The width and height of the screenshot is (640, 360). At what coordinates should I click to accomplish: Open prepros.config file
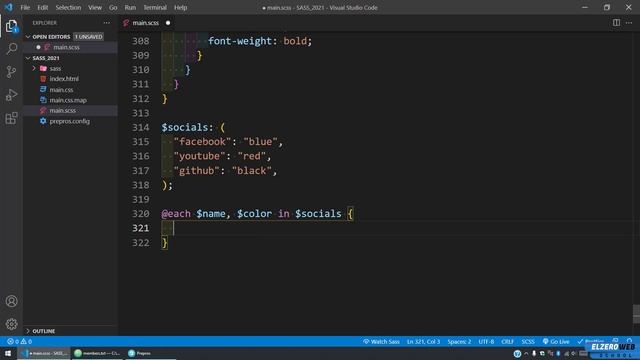point(69,121)
